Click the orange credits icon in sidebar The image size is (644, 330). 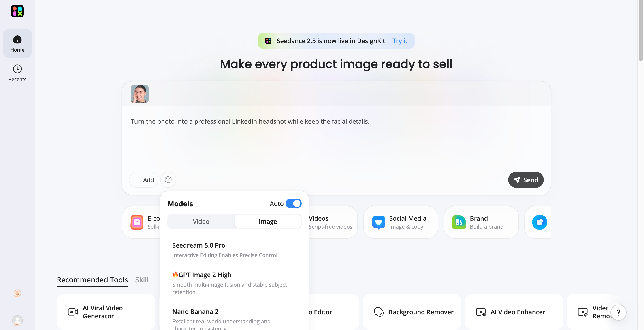(17, 293)
